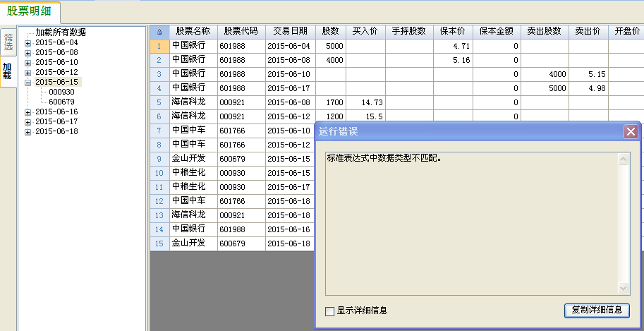Switch to the 股票明细 tab
644x331 pixels.
tap(29, 11)
